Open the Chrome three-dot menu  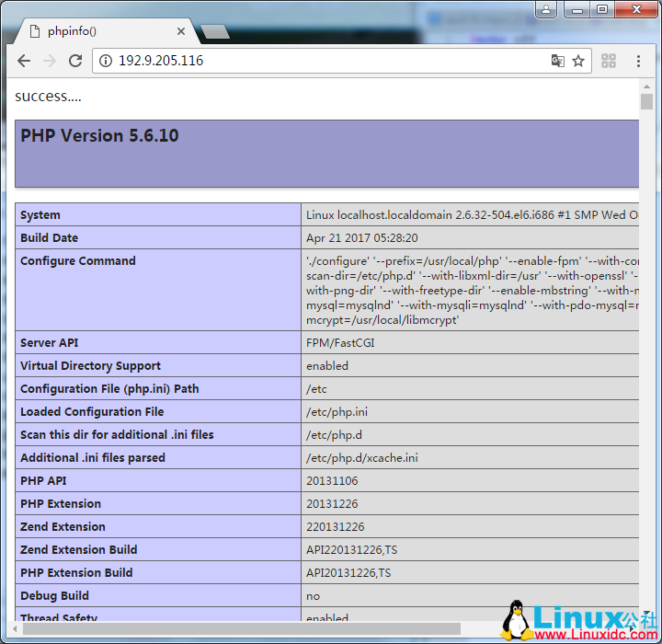pos(638,61)
